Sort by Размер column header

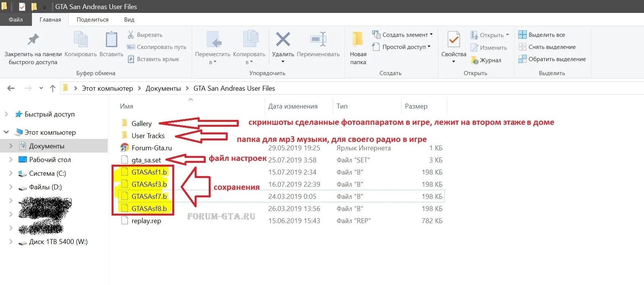tap(416, 106)
